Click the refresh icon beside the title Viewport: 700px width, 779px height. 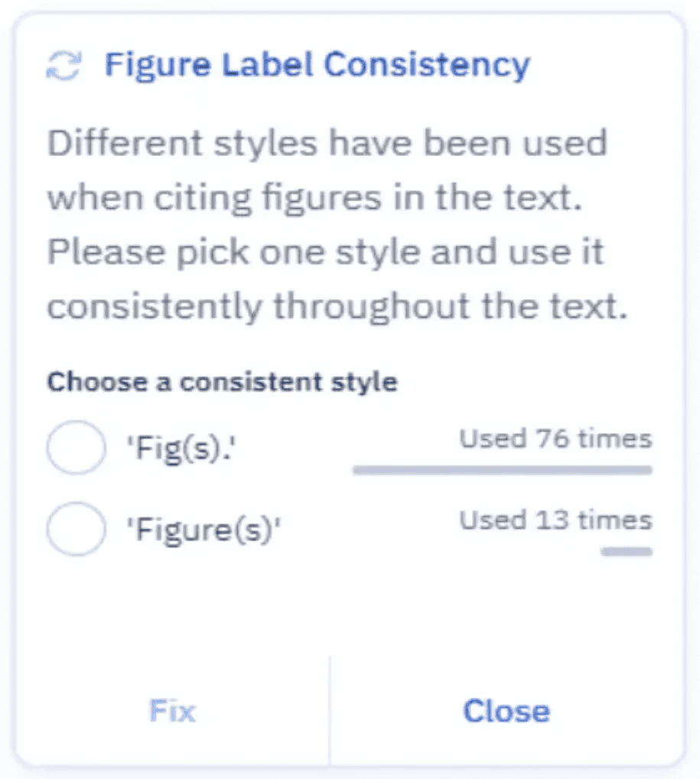[x=63, y=67]
